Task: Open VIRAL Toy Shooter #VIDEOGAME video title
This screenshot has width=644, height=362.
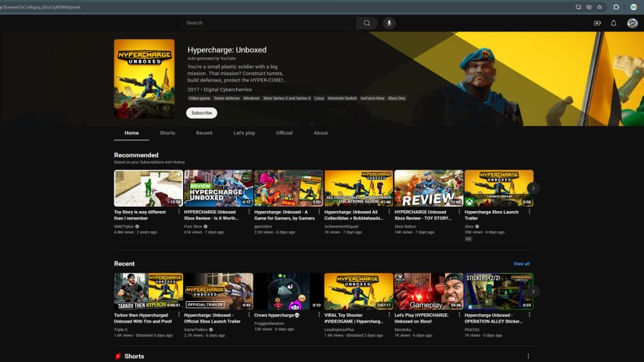Action: click(353, 318)
